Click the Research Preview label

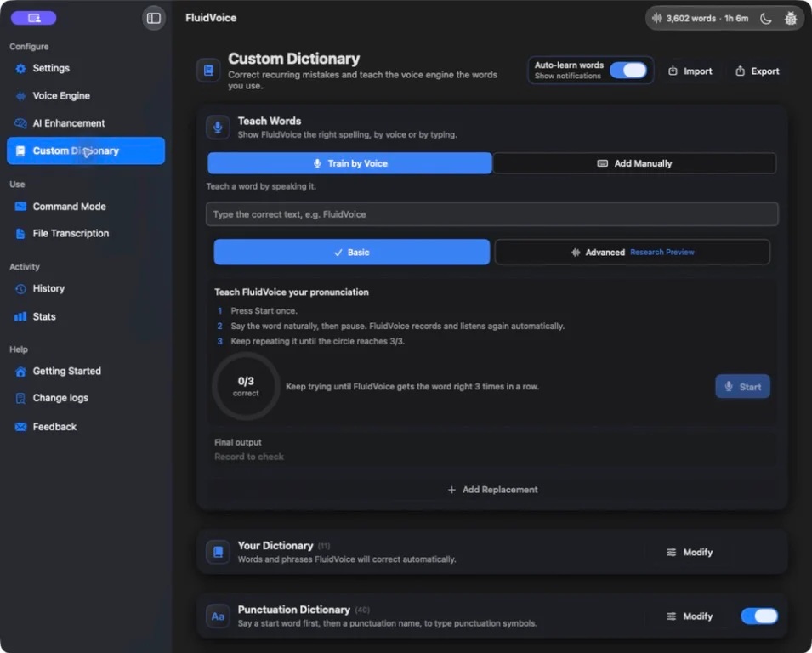pyautogui.click(x=662, y=253)
